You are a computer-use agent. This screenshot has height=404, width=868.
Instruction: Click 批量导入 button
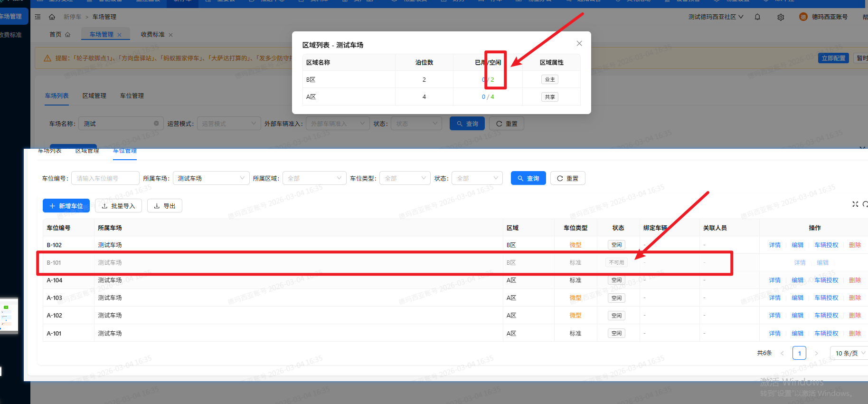(x=119, y=206)
